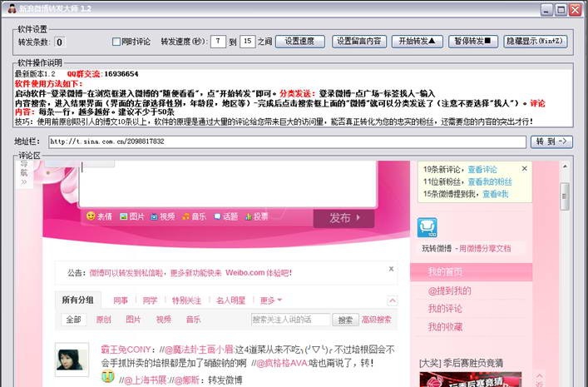
Task: Select 我的评论 in the sidebar
Action: [x=445, y=309]
